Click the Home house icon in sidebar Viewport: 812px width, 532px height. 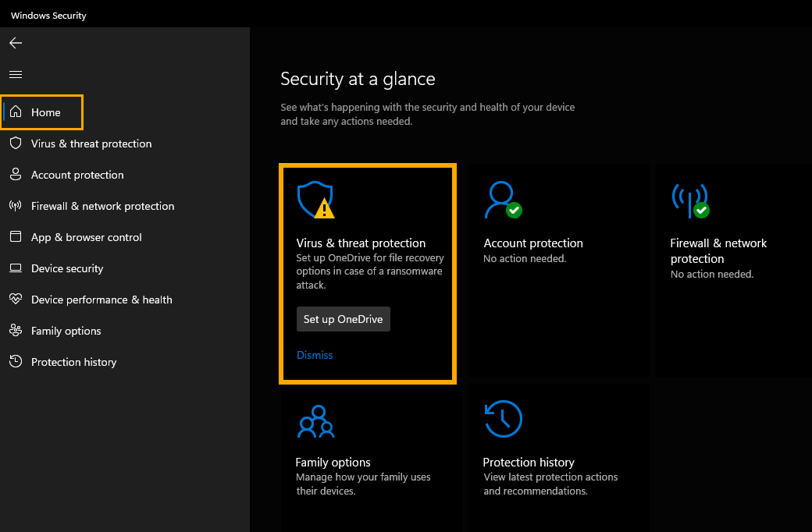[x=16, y=112]
